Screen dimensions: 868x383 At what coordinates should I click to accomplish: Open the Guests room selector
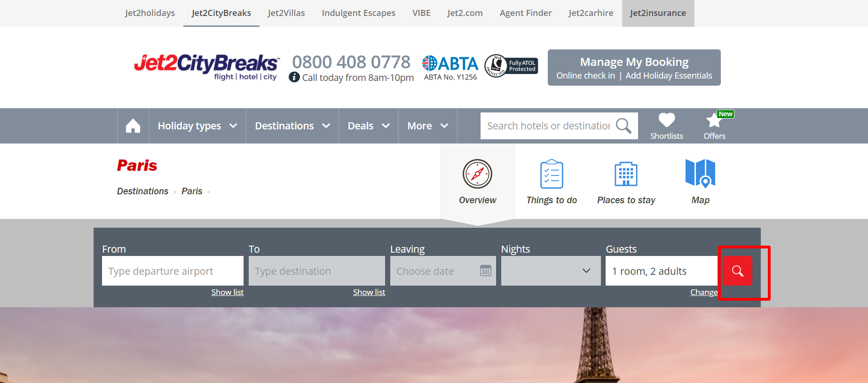(661, 271)
